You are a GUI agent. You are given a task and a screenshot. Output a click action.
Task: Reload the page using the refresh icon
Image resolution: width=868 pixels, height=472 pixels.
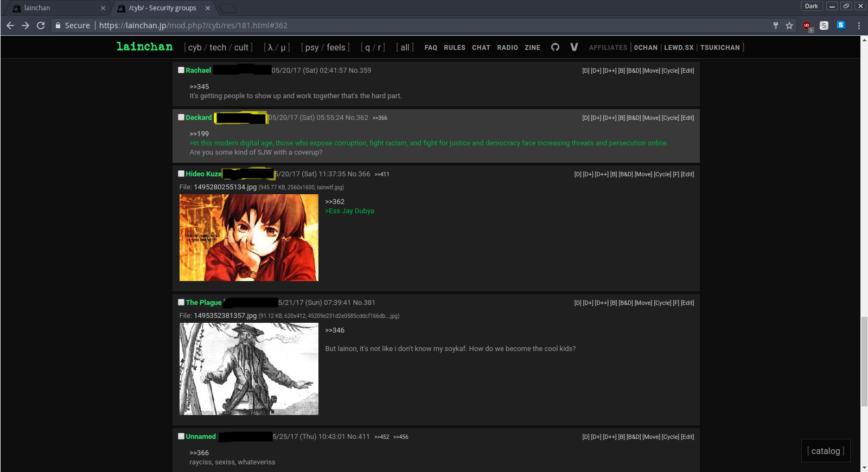tap(41, 25)
